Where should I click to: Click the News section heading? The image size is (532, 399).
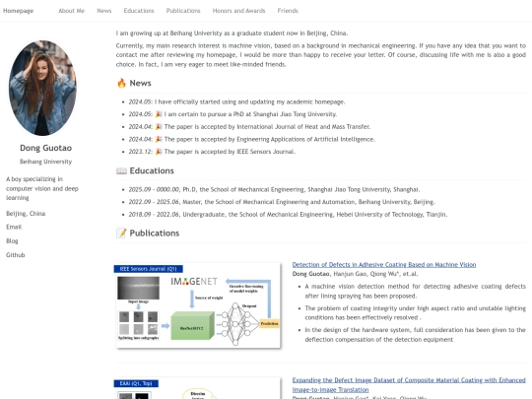click(x=141, y=83)
